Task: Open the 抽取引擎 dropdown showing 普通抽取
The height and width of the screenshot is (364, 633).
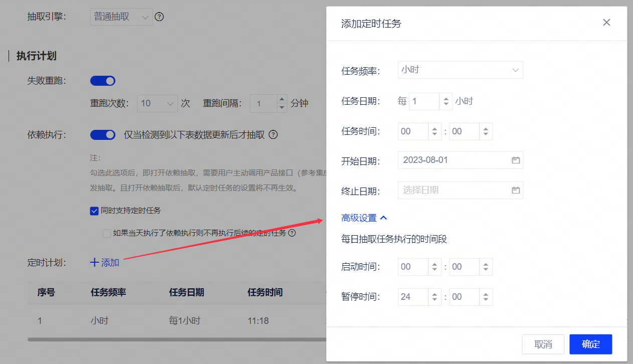Action: pyautogui.click(x=121, y=17)
